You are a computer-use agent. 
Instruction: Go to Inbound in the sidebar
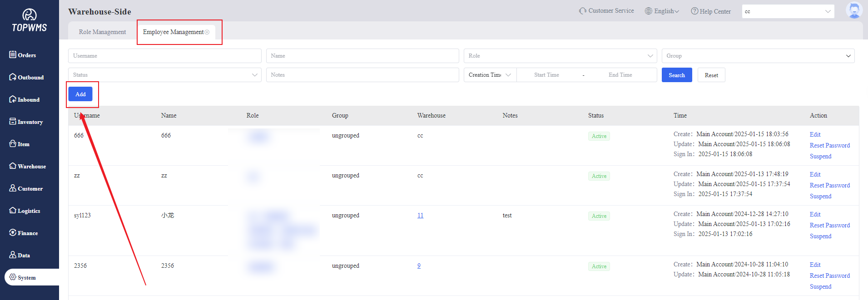(13, 99)
